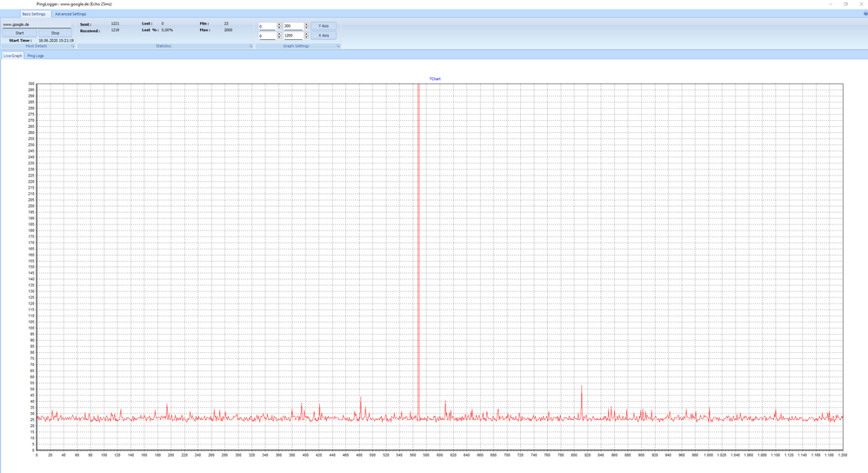Close the PingLogger window
The image size is (868, 473).
point(861,3)
